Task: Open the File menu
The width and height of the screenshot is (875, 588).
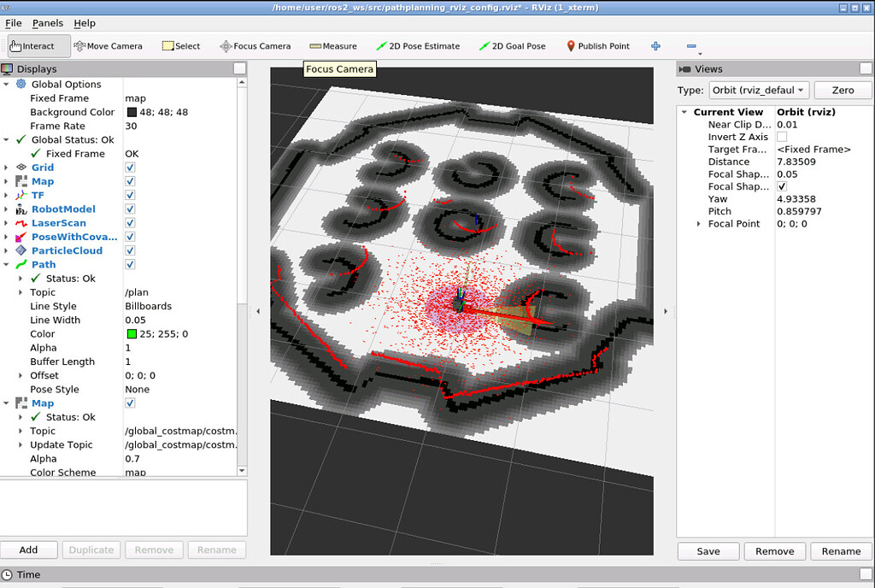Action: point(14,23)
